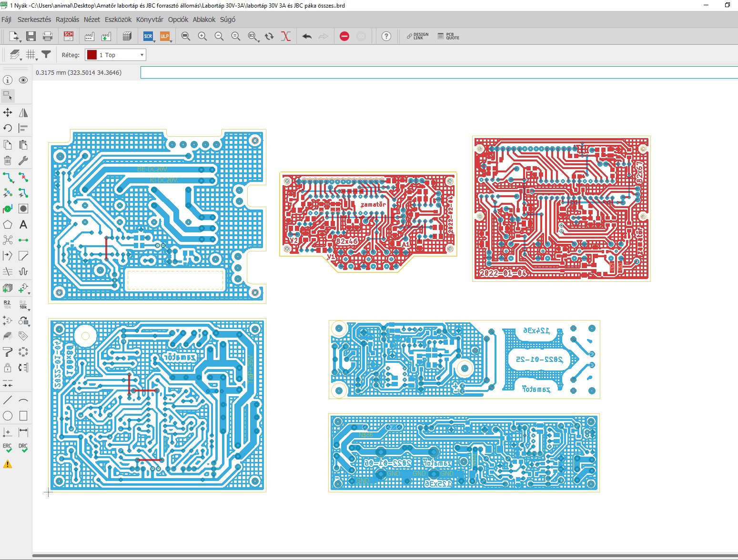Open the CAM processor
The width and height of the screenshot is (738, 560).
click(89, 36)
